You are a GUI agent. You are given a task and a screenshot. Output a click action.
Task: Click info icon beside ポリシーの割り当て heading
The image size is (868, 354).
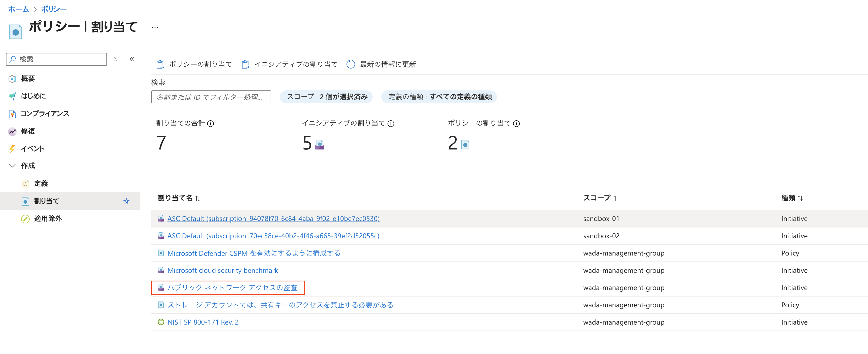(516, 124)
